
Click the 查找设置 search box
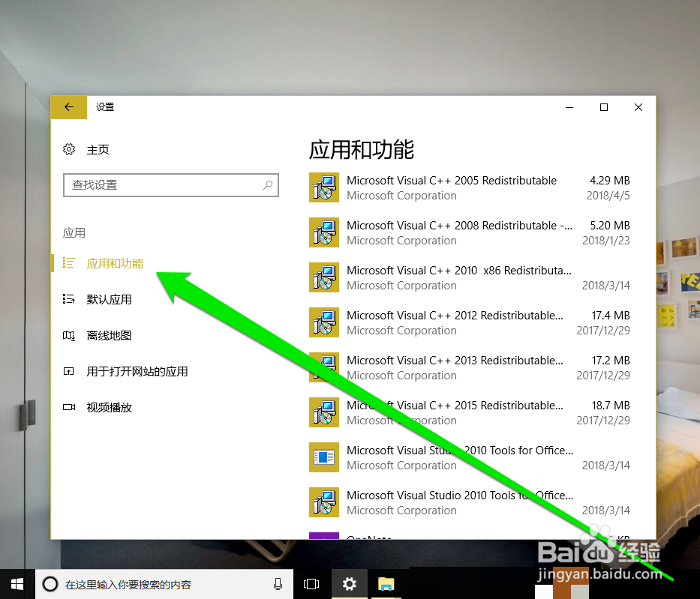[x=171, y=185]
